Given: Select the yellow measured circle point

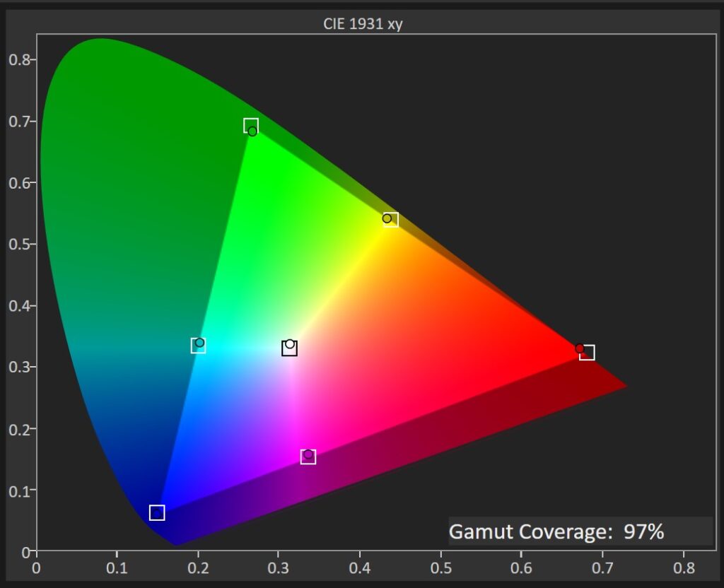Looking at the screenshot, I should pyautogui.click(x=387, y=218).
